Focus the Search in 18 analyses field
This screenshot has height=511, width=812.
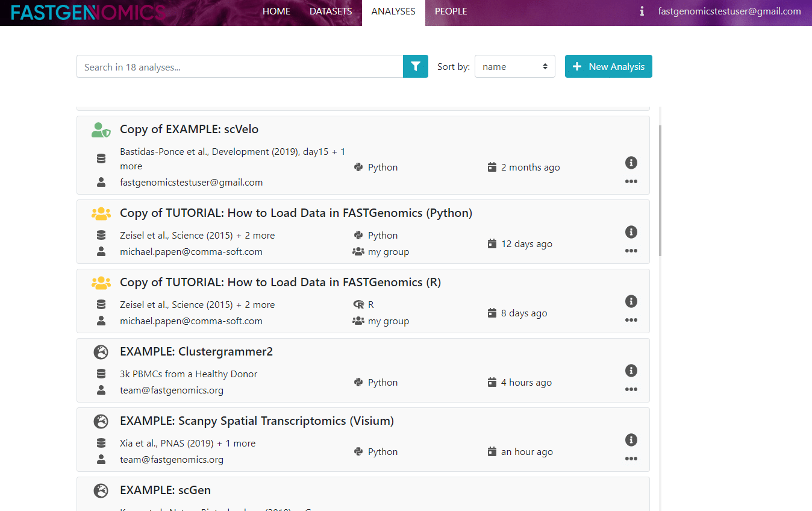240,66
